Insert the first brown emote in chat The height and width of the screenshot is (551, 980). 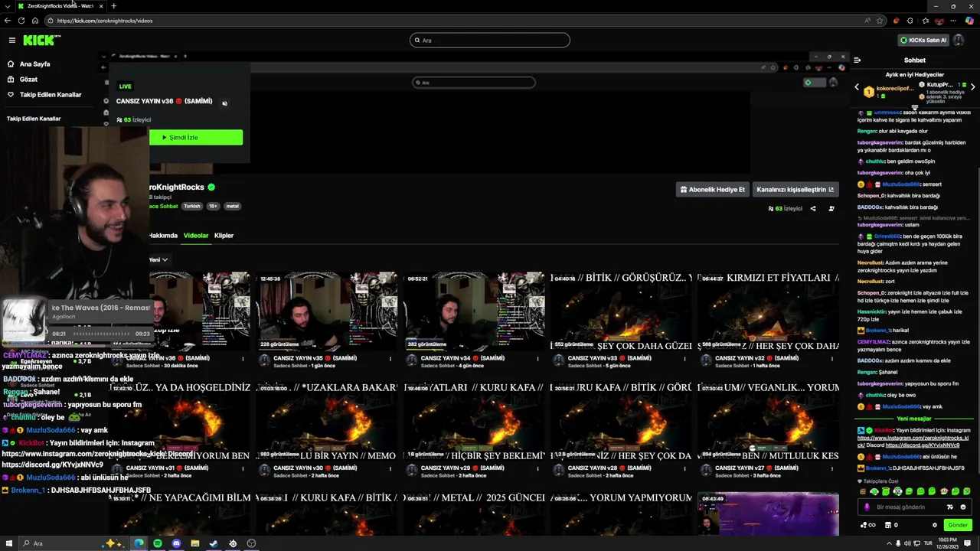click(863, 491)
